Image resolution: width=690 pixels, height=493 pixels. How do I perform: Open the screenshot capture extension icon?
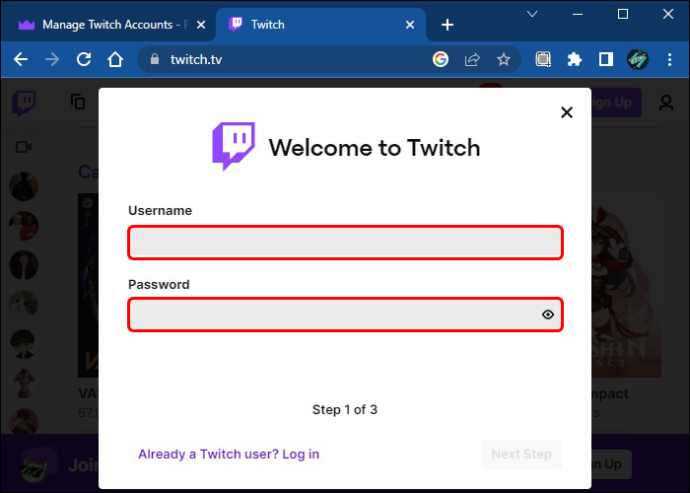click(x=543, y=59)
